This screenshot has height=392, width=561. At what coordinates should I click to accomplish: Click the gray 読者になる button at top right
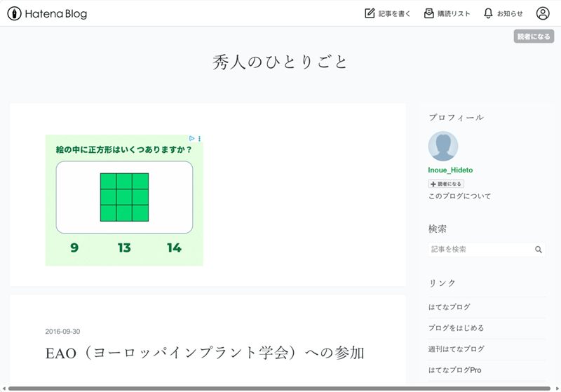pos(534,36)
